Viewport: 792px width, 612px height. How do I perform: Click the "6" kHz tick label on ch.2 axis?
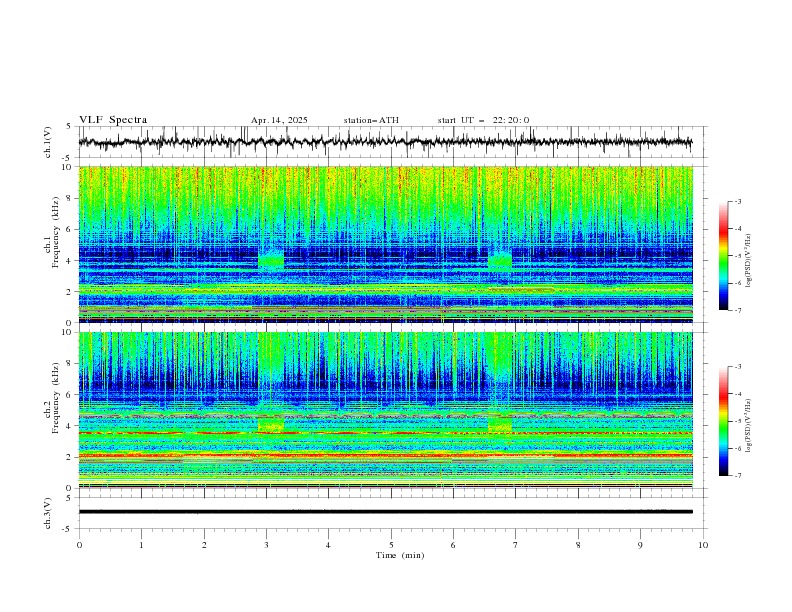tap(70, 395)
